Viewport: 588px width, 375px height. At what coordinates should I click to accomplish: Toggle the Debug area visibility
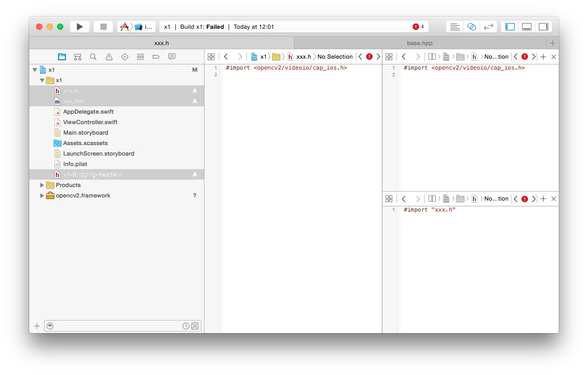pyautogui.click(x=527, y=27)
